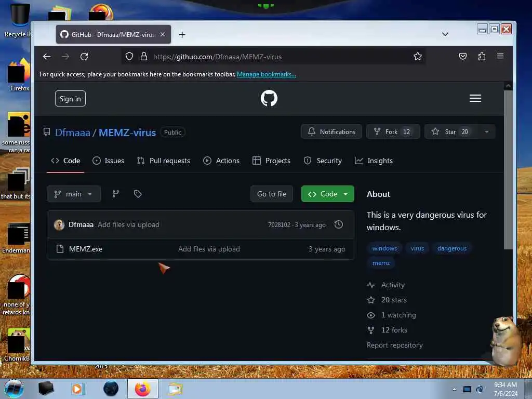Image resolution: width=532 pixels, height=399 pixels.
Task: Close the GitHub MEMZ-virus tab
Action: (163, 34)
